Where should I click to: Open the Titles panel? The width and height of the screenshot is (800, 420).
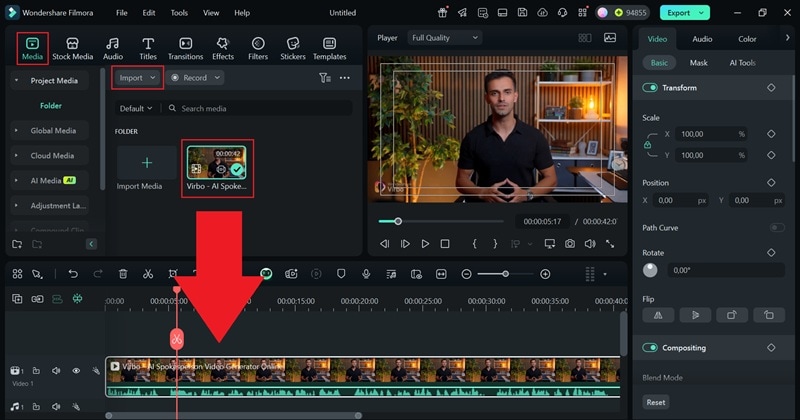pos(148,48)
